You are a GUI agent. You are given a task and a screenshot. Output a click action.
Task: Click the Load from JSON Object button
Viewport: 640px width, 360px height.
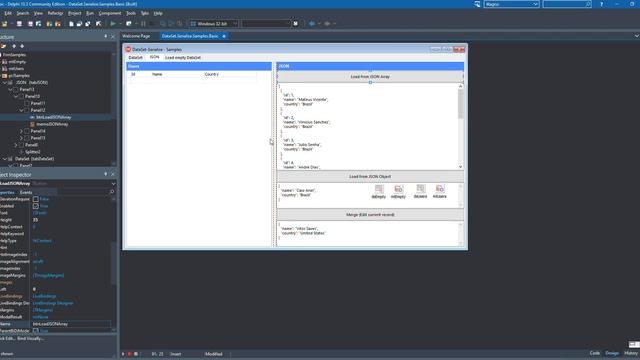pyautogui.click(x=370, y=177)
